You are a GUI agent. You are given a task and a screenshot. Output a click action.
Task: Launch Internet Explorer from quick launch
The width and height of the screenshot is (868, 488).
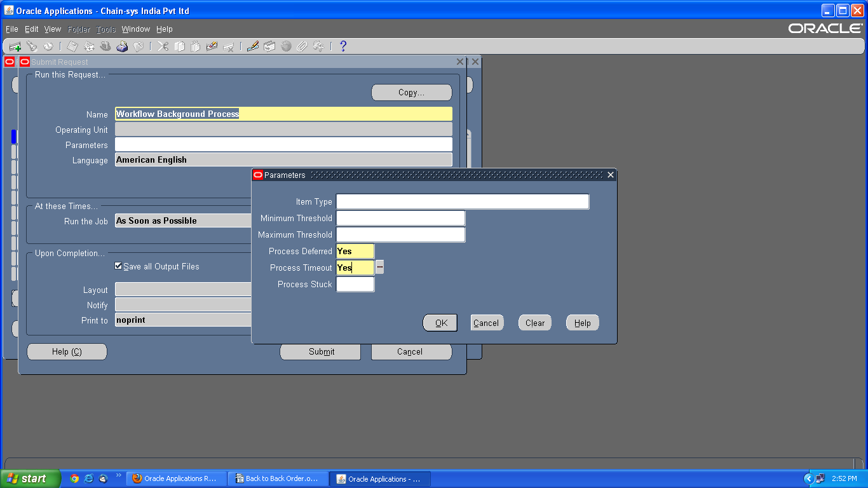coord(89,478)
